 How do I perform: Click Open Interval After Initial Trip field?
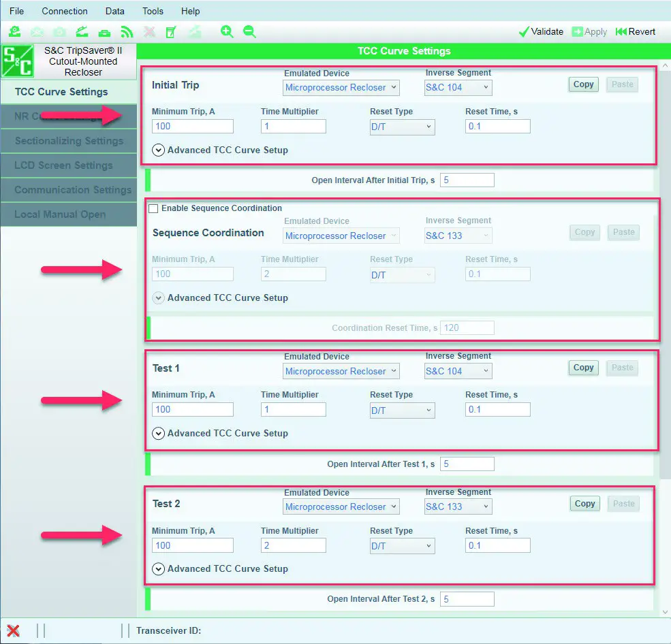tap(467, 180)
